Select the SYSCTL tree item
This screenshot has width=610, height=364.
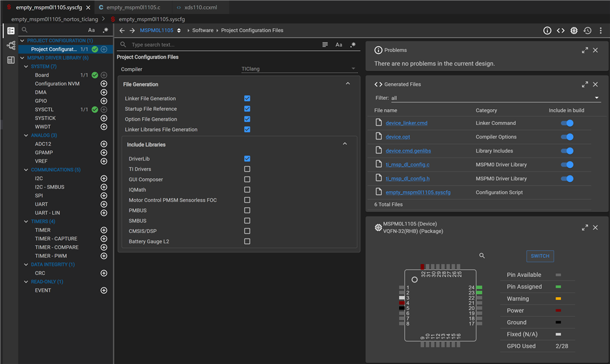[44, 110]
